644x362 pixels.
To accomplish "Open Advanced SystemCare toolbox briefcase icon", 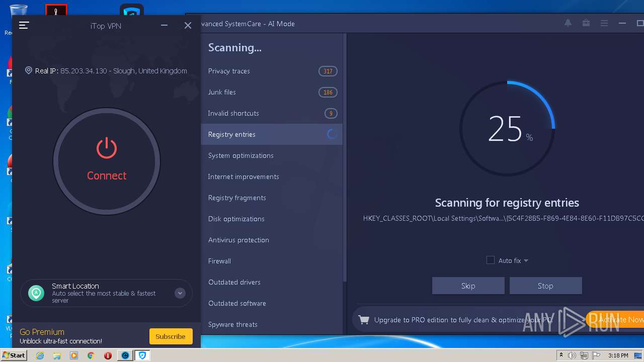I will click(x=586, y=23).
